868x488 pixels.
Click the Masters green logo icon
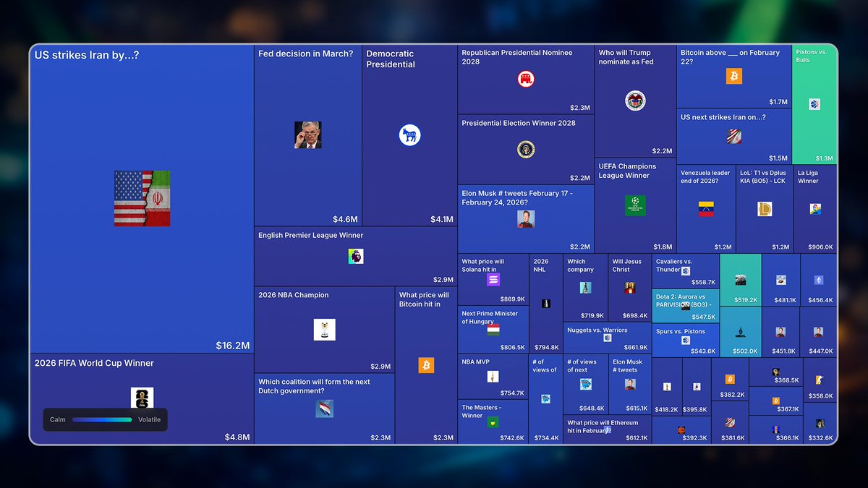[493, 421]
